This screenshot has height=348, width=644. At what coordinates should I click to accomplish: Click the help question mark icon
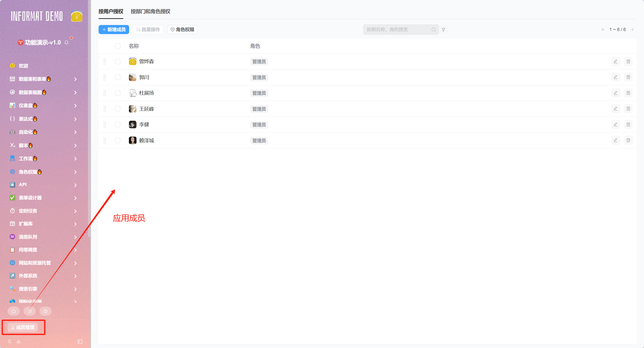pos(45,311)
